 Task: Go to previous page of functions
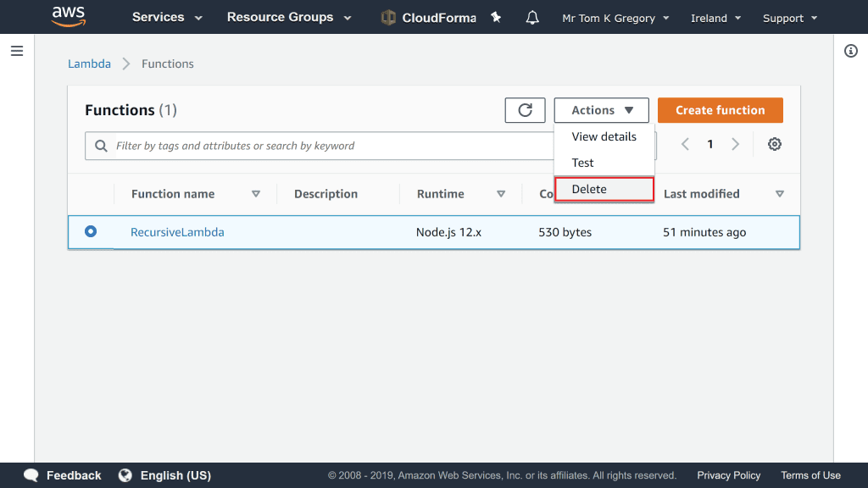point(685,145)
